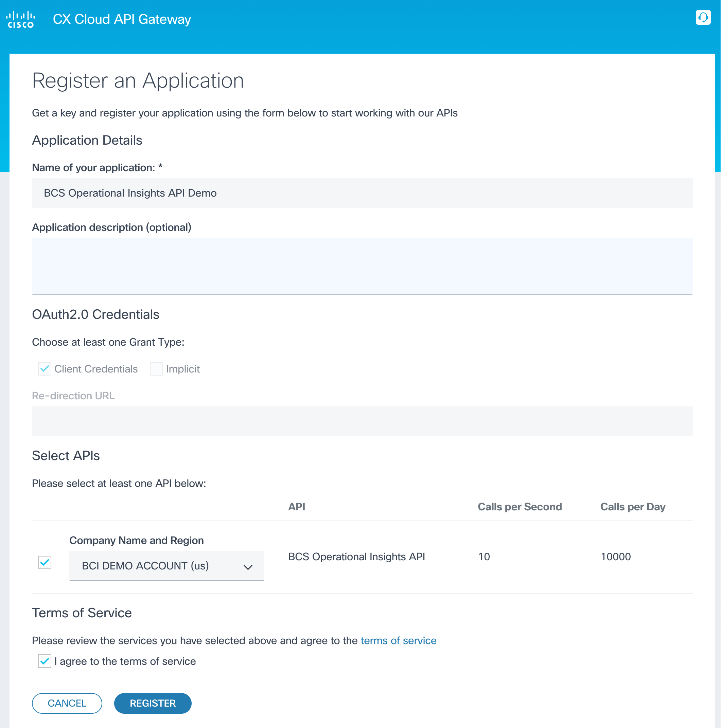This screenshot has height=728, width=721.
Task: Edit the application name field
Action: click(362, 193)
